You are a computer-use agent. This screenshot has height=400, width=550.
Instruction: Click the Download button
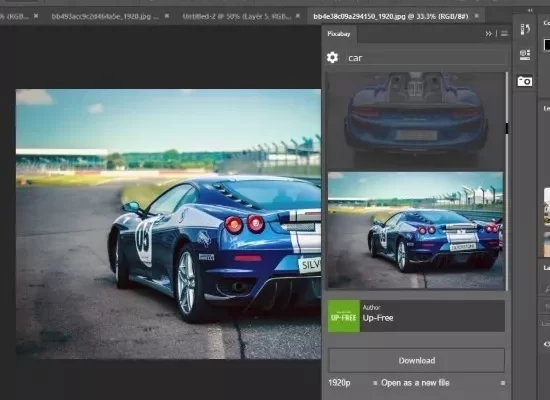tap(416, 360)
